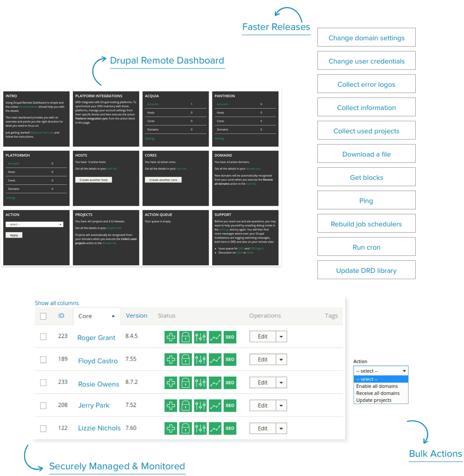Choose "Enable all domains" from the Action list
Viewport: 464px width, 476px height.
pyautogui.click(x=381, y=386)
